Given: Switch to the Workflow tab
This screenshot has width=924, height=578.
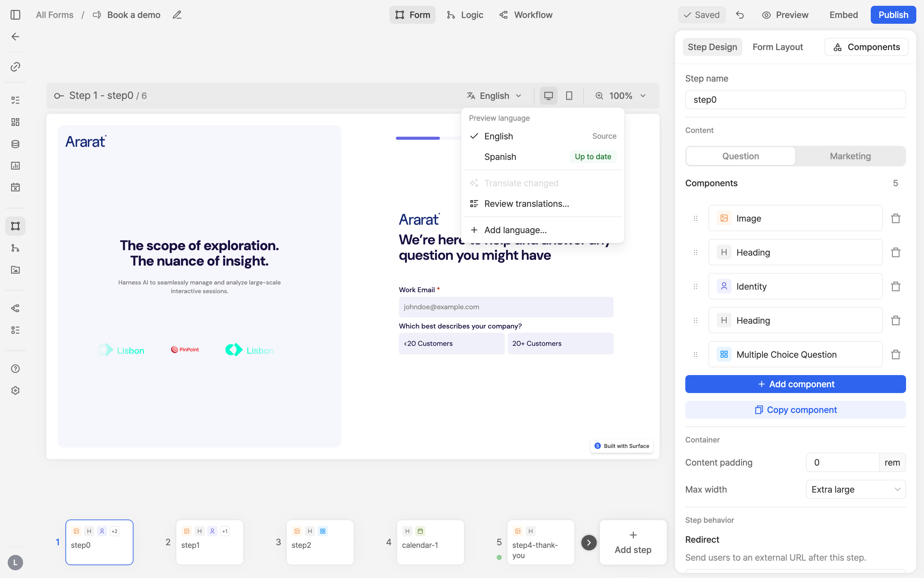Looking at the screenshot, I should pos(526,15).
